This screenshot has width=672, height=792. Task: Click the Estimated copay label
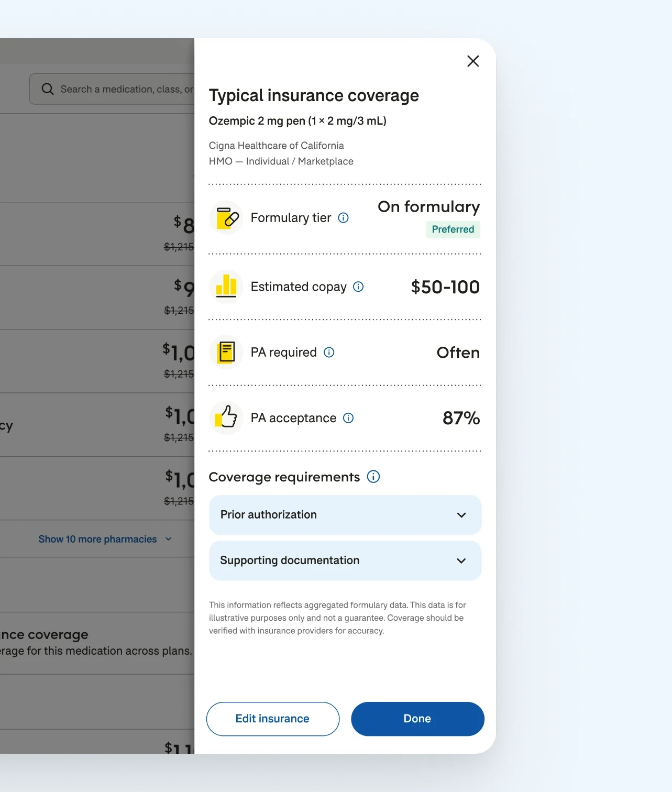click(299, 287)
